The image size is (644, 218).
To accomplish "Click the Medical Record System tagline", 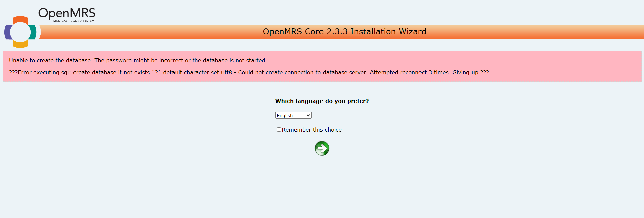I will 74,21.
